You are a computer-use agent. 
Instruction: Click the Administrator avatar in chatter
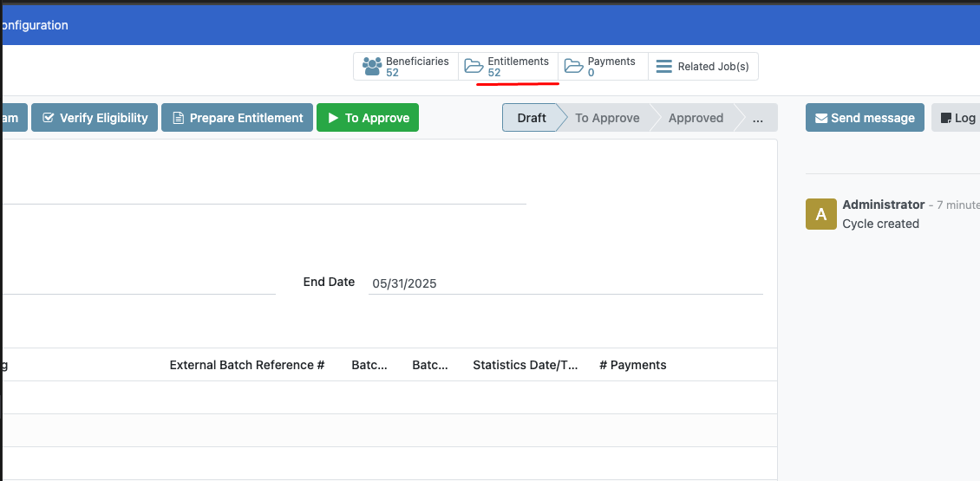[820, 214]
